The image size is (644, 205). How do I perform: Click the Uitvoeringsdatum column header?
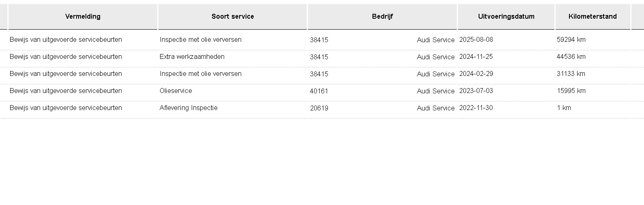(x=506, y=17)
